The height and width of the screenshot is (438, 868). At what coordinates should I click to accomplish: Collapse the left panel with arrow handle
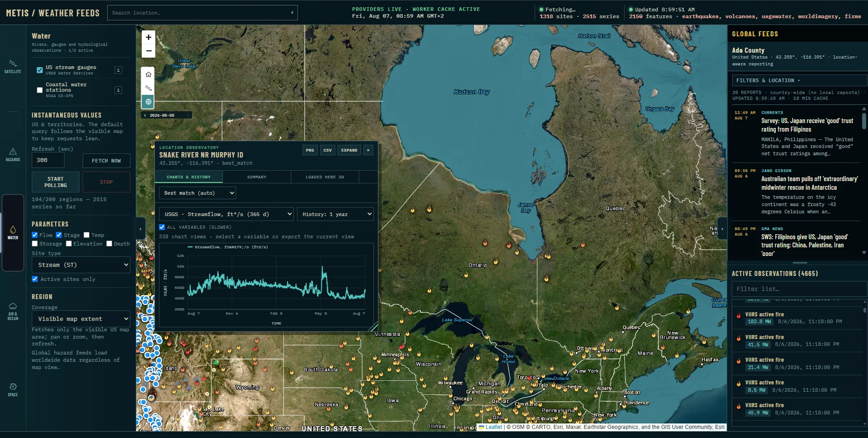(140, 229)
